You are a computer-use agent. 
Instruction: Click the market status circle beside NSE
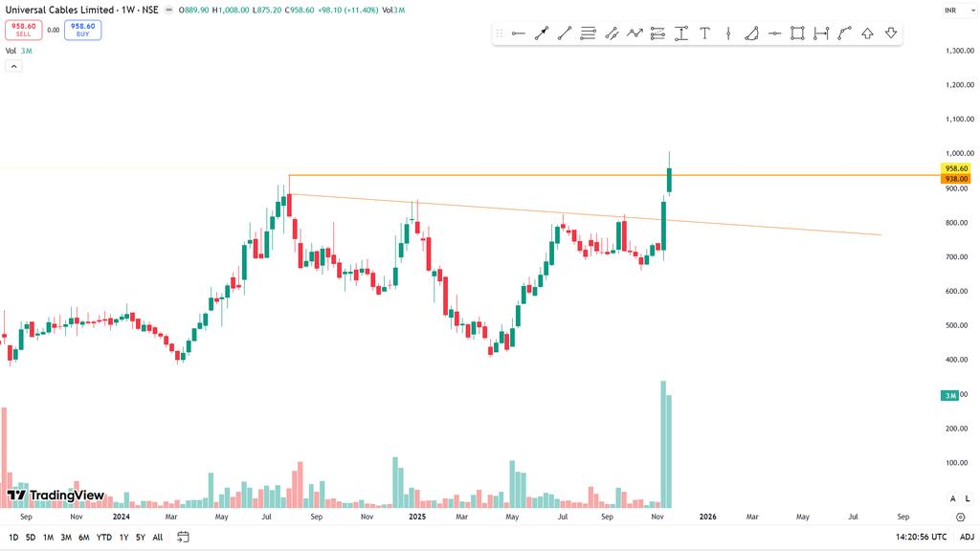[x=168, y=10]
